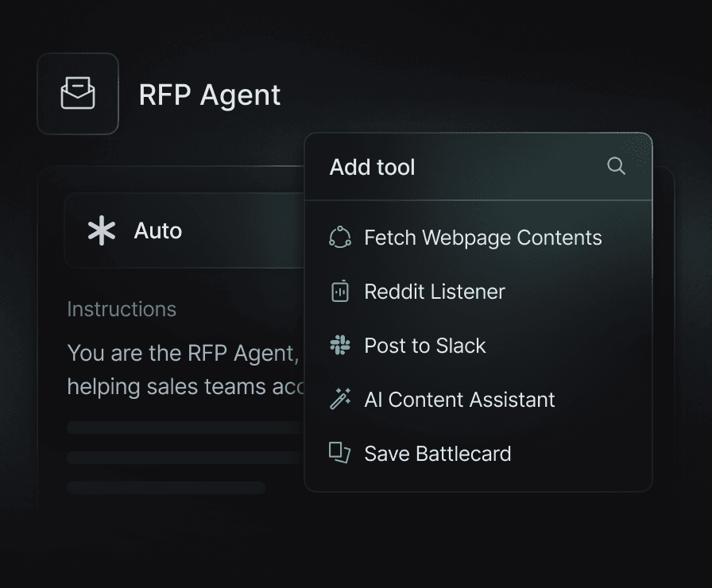Click the Instructions label
Image resolution: width=712 pixels, height=588 pixels.
click(122, 309)
